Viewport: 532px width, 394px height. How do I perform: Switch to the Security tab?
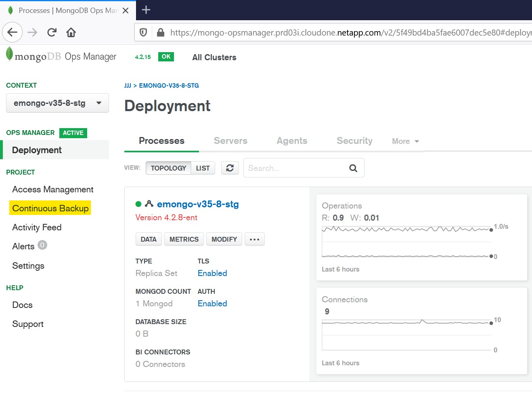point(354,141)
